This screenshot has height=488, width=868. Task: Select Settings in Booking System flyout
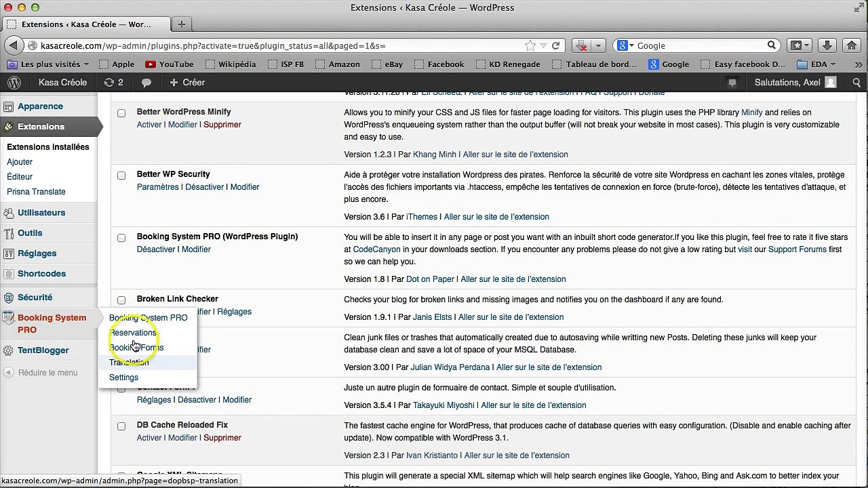[123, 378]
